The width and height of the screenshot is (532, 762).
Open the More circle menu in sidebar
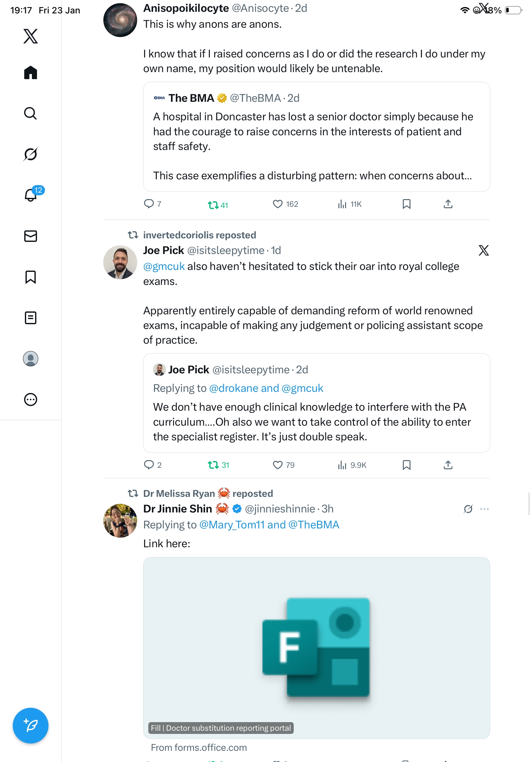click(31, 399)
